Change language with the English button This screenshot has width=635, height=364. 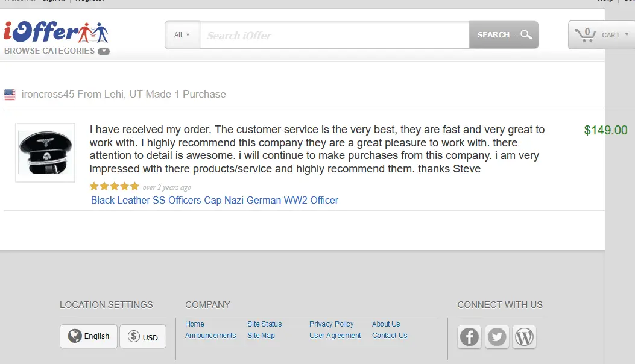click(89, 336)
